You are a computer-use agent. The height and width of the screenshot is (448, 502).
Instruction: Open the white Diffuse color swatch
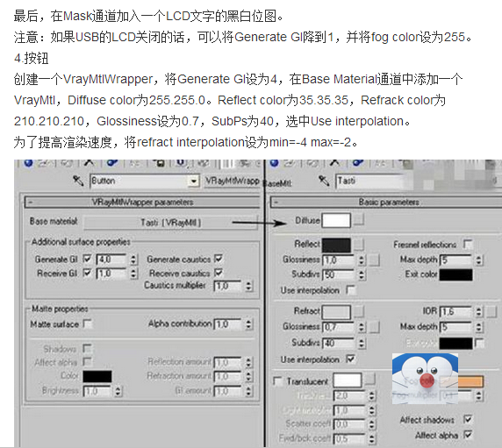pyautogui.click(x=336, y=220)
